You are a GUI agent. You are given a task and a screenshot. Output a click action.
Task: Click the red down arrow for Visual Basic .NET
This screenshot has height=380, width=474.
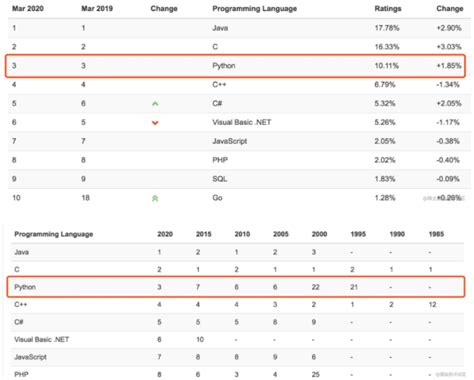[155, 123]
